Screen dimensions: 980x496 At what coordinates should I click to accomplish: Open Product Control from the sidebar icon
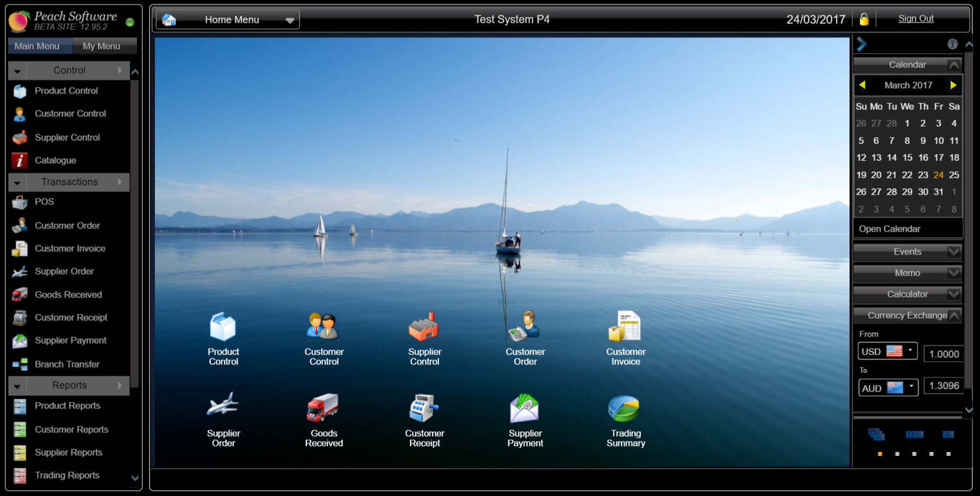point(20,91)
